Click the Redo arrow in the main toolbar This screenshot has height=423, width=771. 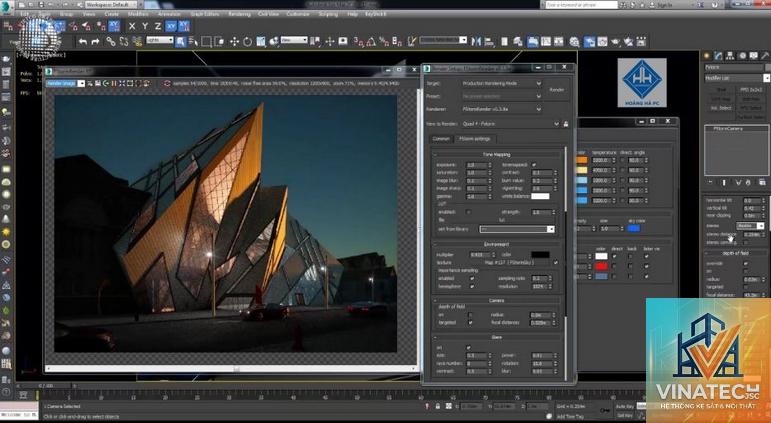(x=95, y=42)
